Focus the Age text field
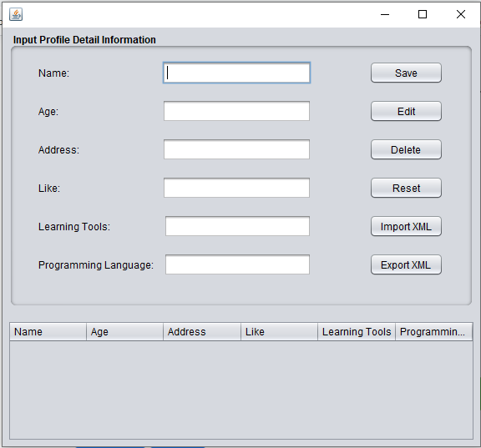Screen dimensions: 481x448 click(236, 111)
